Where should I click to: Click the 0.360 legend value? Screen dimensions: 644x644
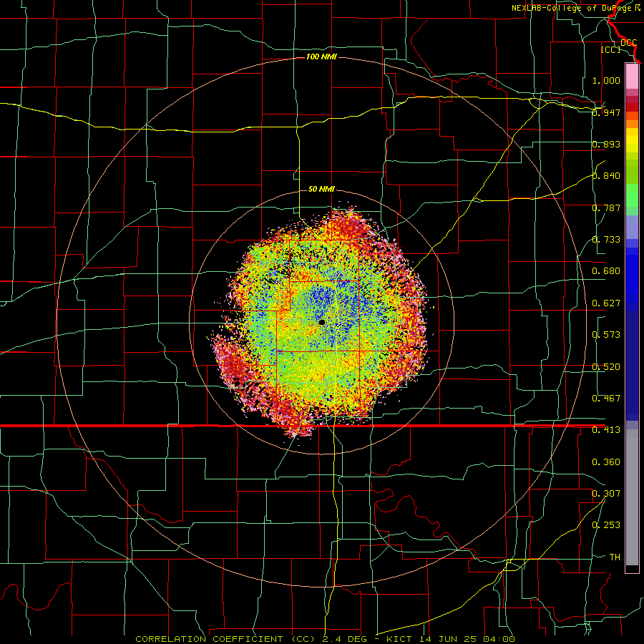point(606,462)
